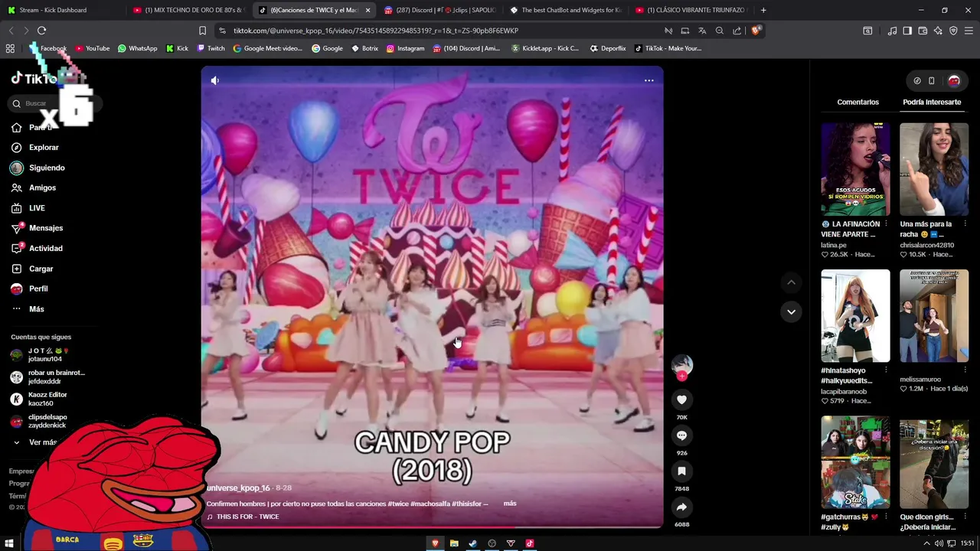Open the WhatsApp bookmark
The image size is (980, 551).
click(137, 48)
